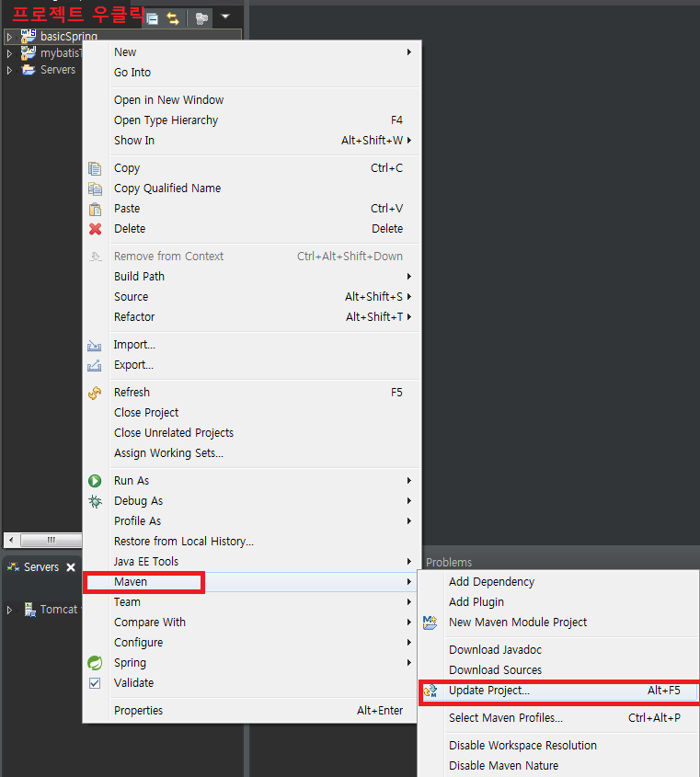Click the Debug As bug icon
The image size is (700, 777).
tap(95, 501)
